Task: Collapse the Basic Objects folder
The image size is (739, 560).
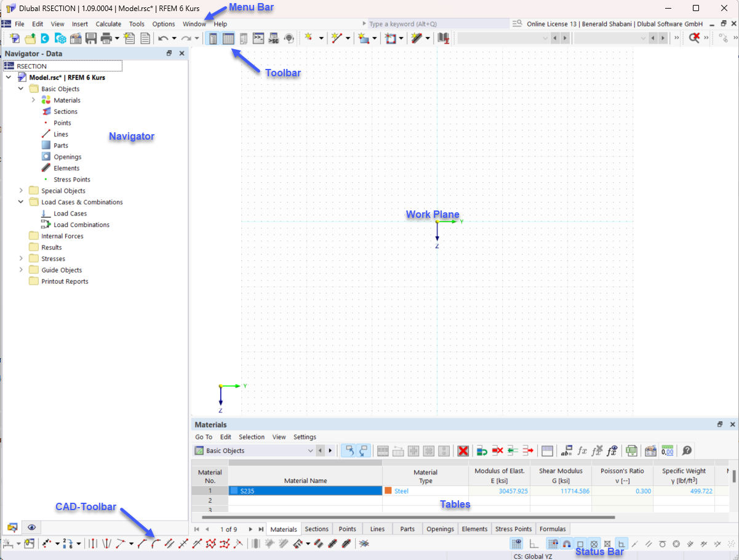Action: pos(21,89)
